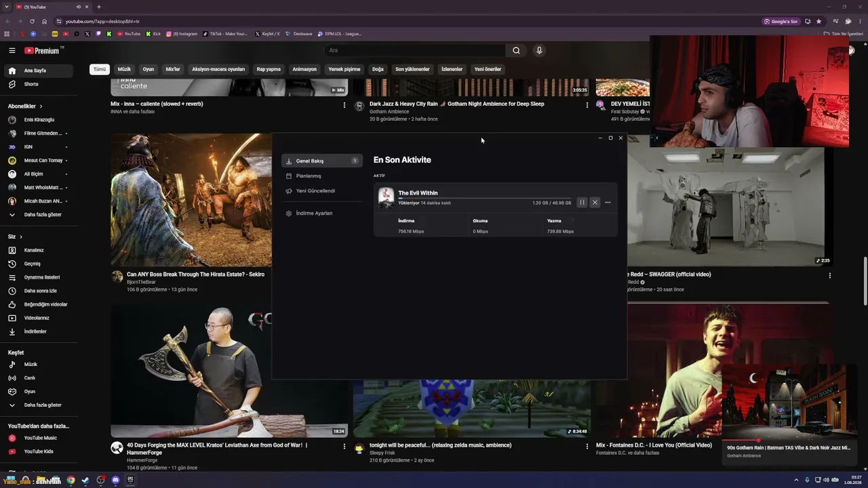868x488 pixels.
Task: Show more subscriptions below Micah Buzan
Action: click(39, 215)
